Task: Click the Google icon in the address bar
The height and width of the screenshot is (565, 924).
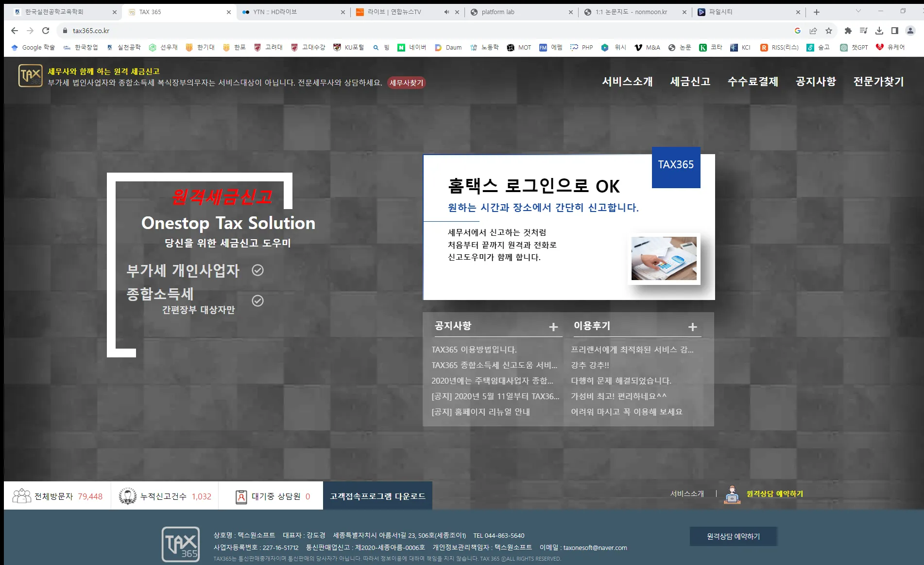Action: (798, 31)
